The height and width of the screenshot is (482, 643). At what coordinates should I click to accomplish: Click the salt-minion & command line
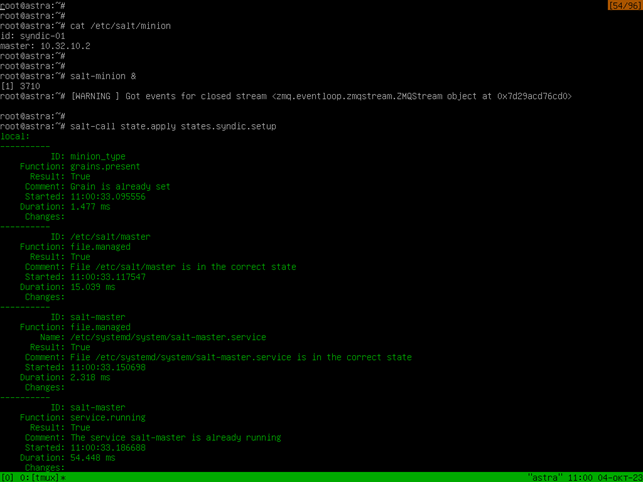(x=103, y=76)
